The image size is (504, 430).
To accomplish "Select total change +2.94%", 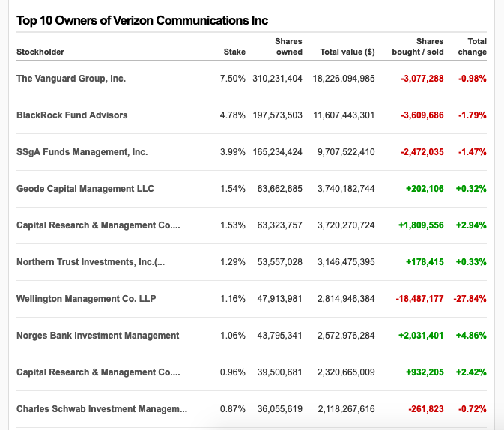I will tap(471, 225).
